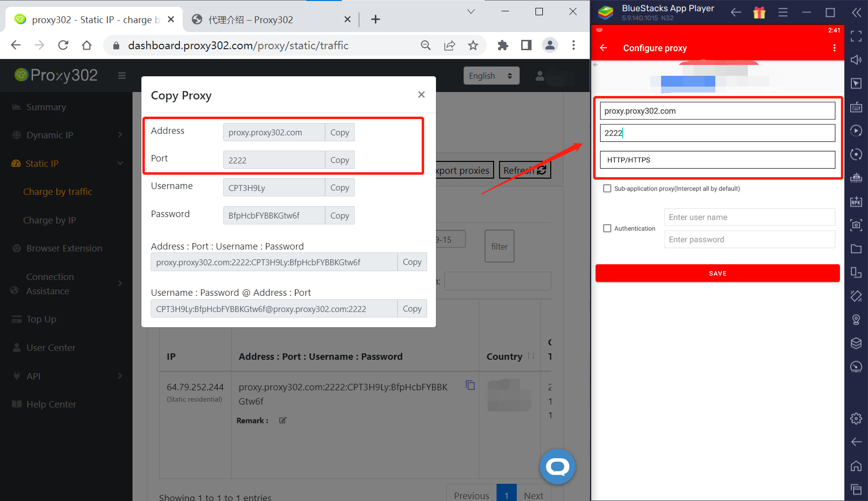Expand the Dynamic IP menu

click(x=67, y=135)
